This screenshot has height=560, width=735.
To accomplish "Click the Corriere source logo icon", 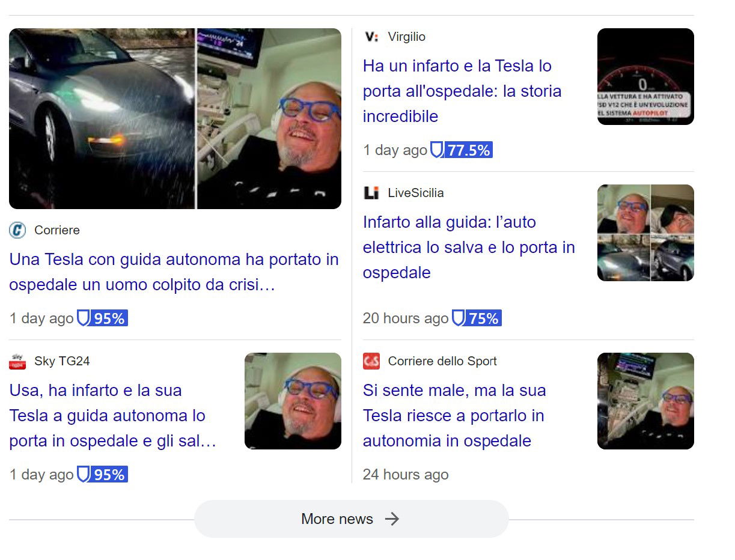I will [17, 230].
